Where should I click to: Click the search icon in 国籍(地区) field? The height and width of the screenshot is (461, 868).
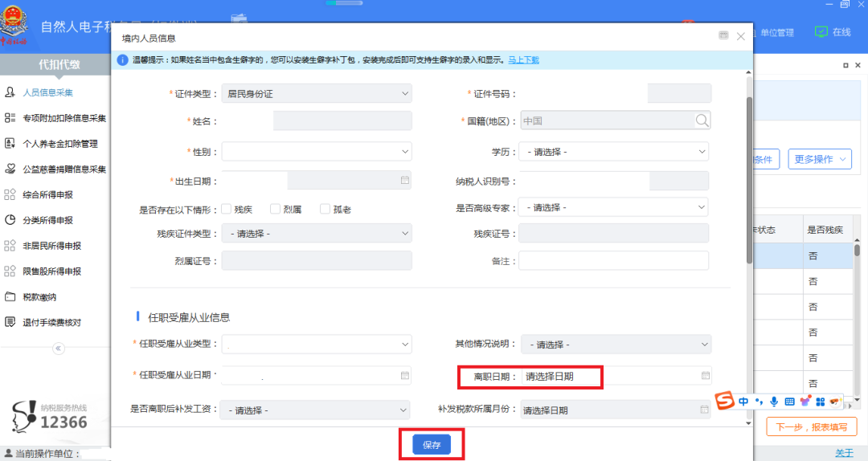point(702,120)
